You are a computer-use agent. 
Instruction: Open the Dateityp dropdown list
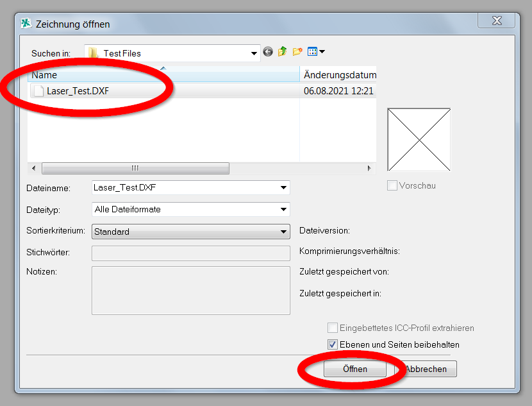283,209
